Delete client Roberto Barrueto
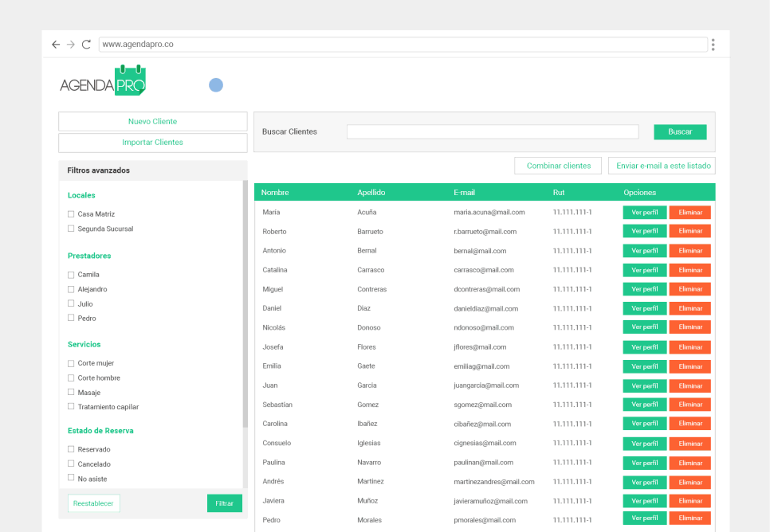This screenshot has height=532, width=770. (x=690, y=231)
